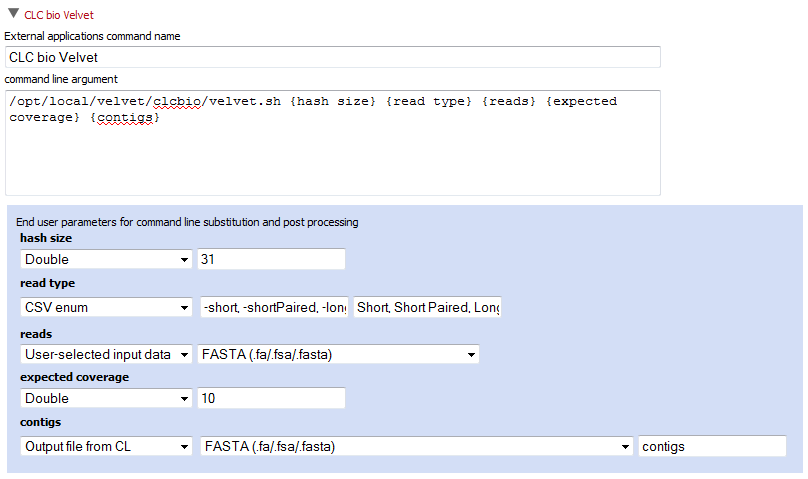
Task: Click the 'contigs' parameter label
Action: tap(40, 422)
